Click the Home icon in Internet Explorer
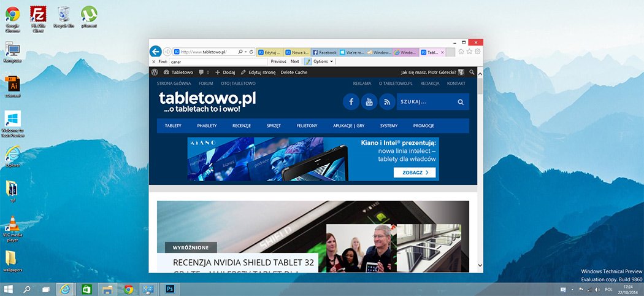Viewport: 644px width, 296px height. tap(461, 52)
